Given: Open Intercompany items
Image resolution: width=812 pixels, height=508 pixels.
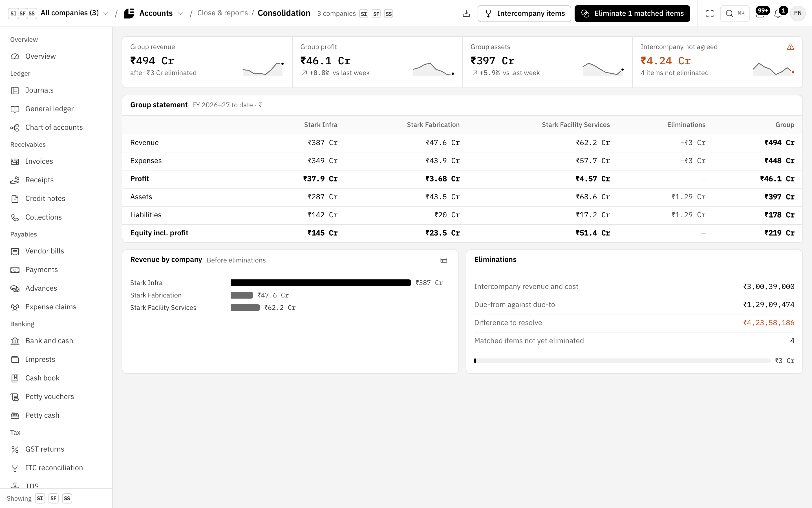Looking at the screenshot, I should click(524, 14).
